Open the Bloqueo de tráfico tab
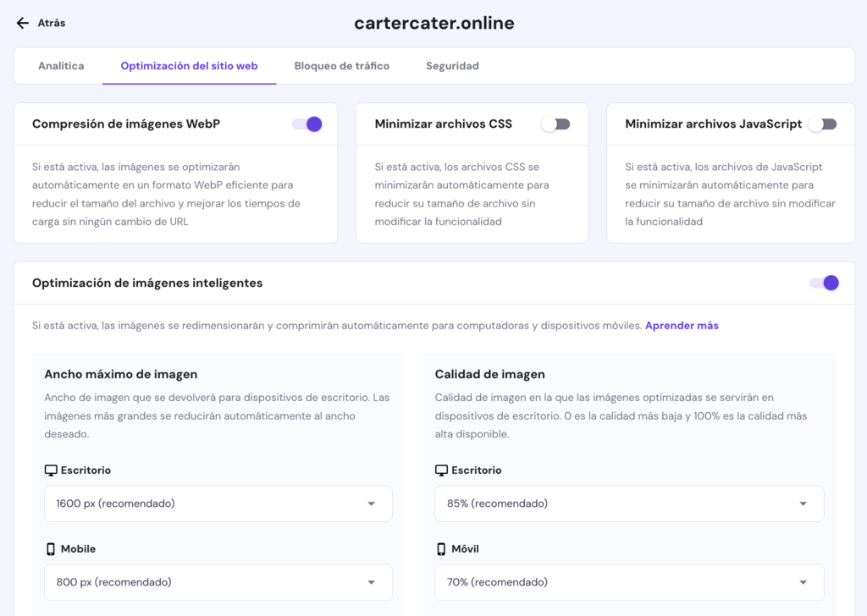Image resolution: width=867 pixels, height=616 pixels. coord(342,65)
